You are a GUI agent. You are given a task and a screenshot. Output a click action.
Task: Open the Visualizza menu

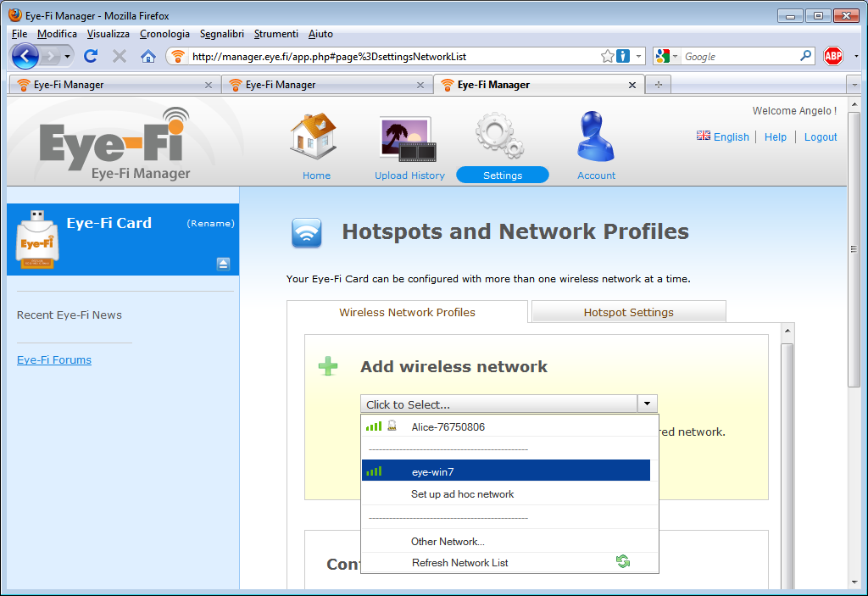108,34
